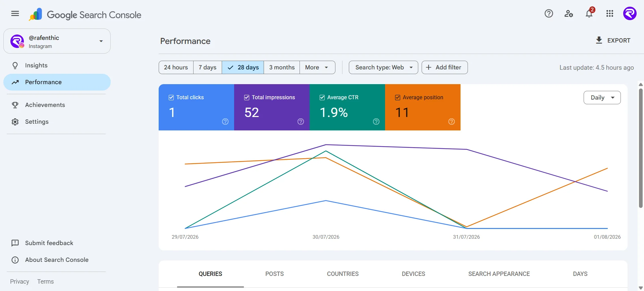This screenshot has height=291, width=644.
Task: Open user management settings icon
Action: coord(569,14)
